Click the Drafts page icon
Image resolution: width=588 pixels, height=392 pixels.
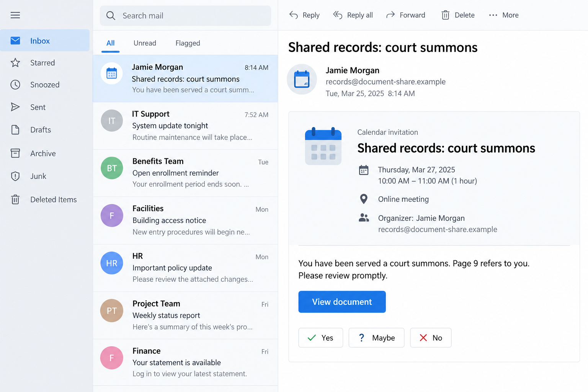(15, 130)
